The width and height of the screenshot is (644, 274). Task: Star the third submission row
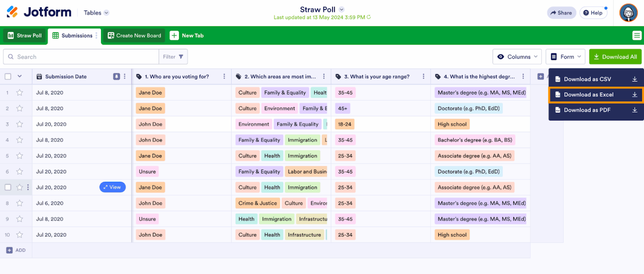coord(19,124)
